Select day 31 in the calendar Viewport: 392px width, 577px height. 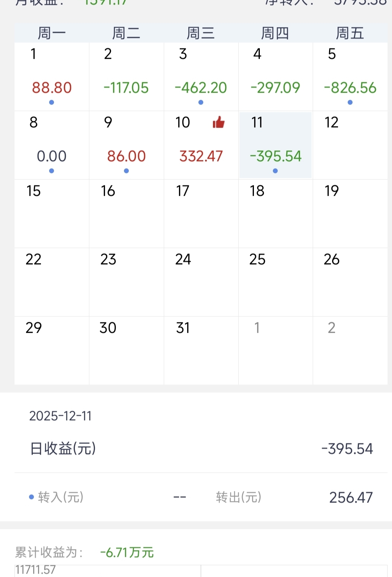(201, 351)
